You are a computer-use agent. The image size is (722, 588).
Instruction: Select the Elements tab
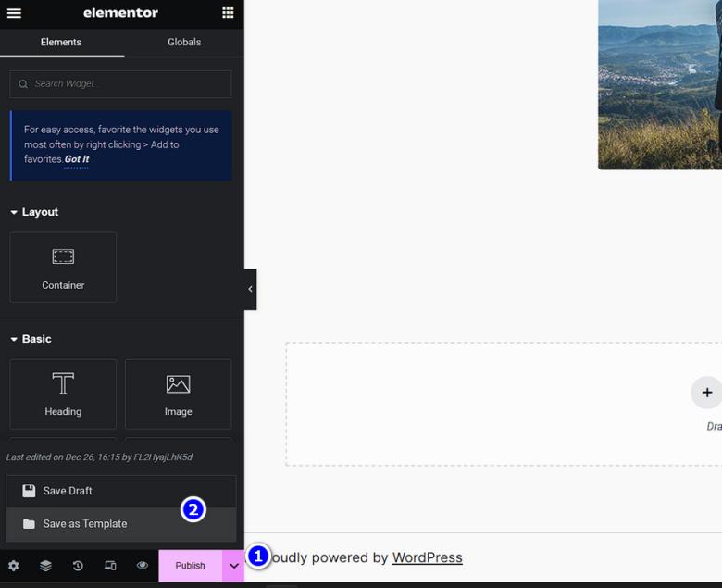(61, 42)
